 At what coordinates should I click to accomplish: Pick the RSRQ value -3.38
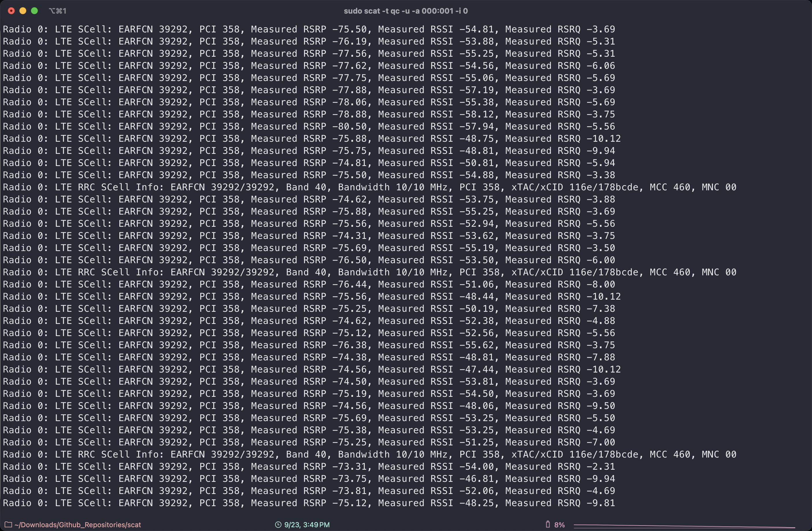pyautogui.click(x=601, y=175)
